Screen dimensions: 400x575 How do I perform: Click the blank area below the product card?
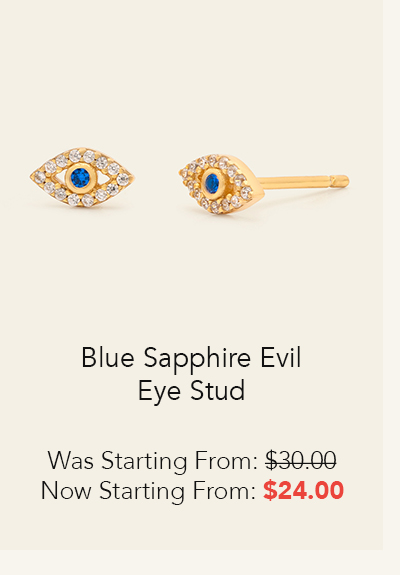200,563
